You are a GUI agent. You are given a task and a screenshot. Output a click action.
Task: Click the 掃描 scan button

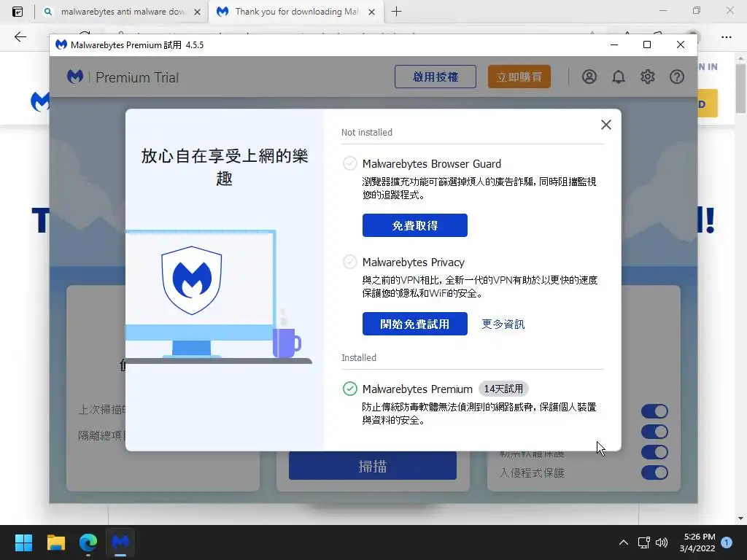373,466
